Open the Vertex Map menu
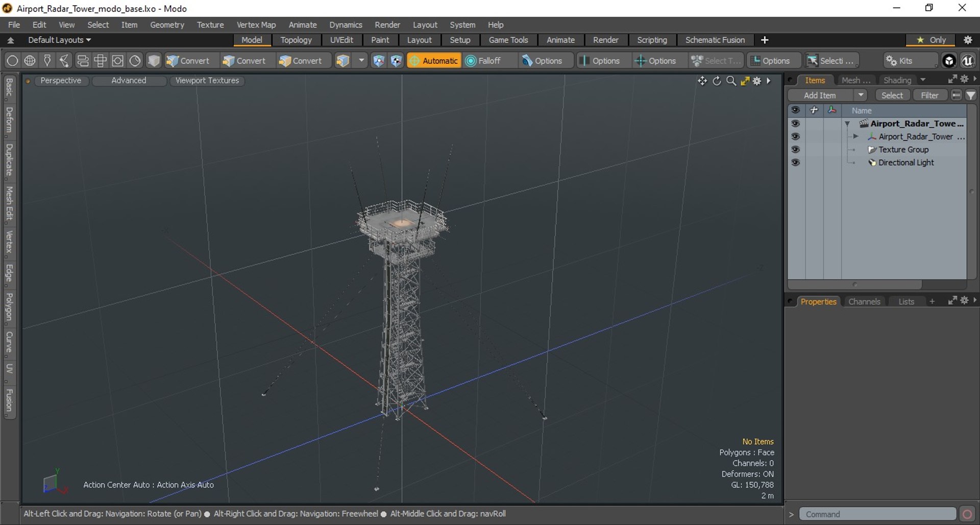 coord(256,25)
